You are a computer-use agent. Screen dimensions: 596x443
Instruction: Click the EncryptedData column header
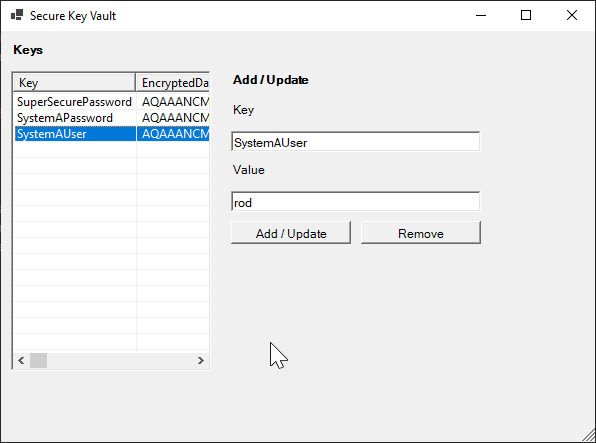click(x=173, y=83)
